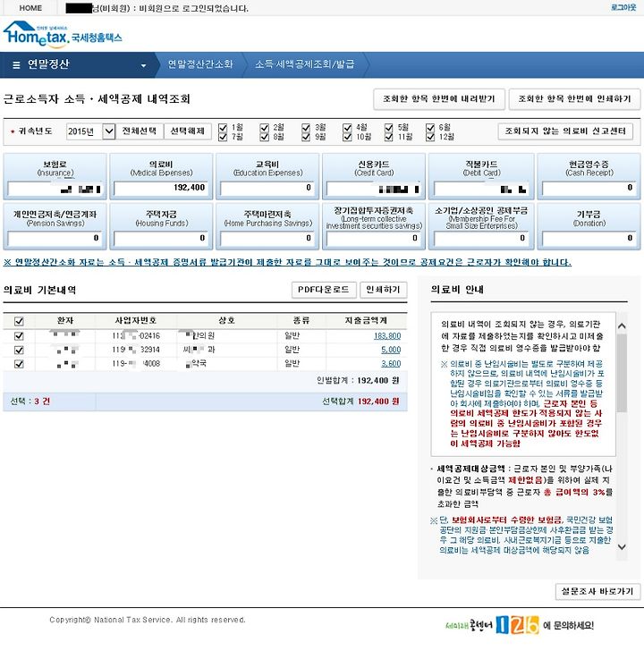Toggle the 11월 checkbox
The height and width of the screenshot is (651, 644).
pyautogui.click(x=389, y=137)
